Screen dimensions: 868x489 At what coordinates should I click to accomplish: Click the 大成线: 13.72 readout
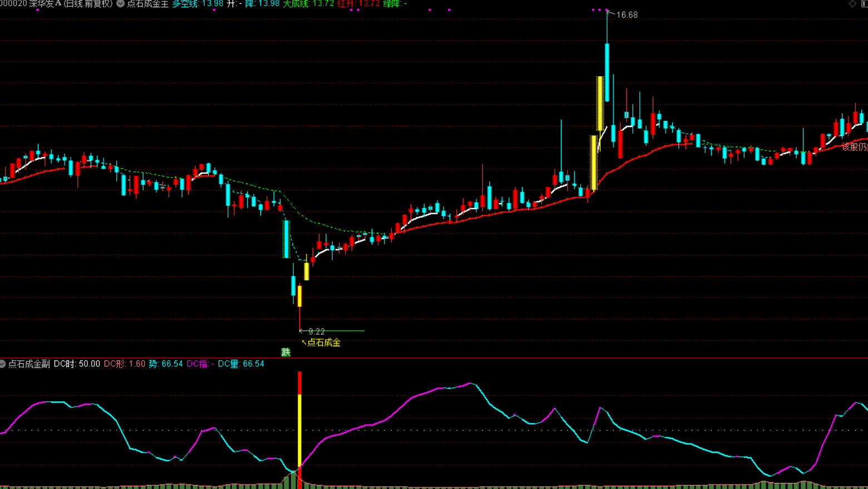click(308, 4)
